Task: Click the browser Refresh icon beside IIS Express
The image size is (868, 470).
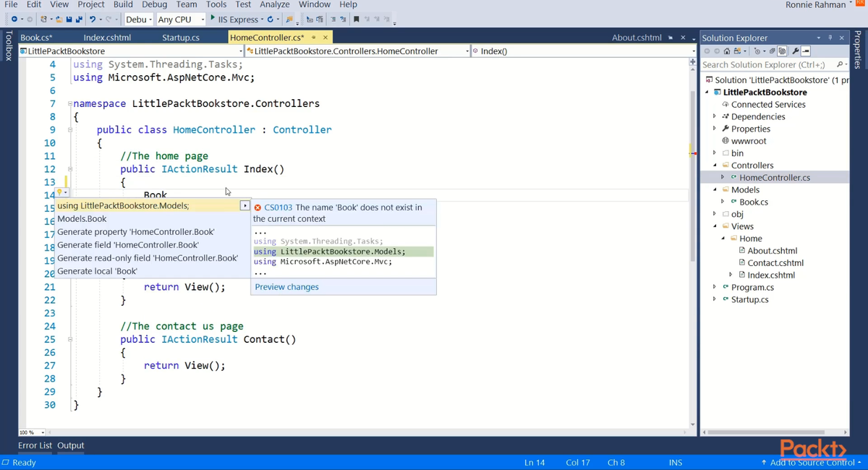Action: (270, 20)
